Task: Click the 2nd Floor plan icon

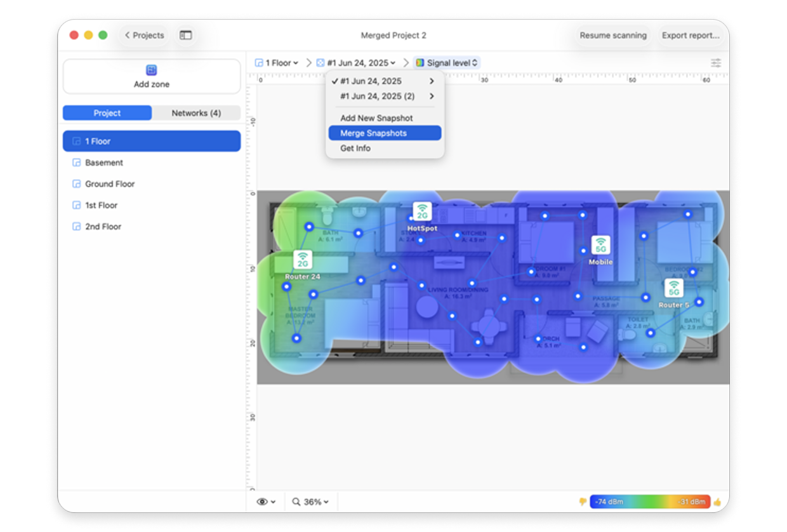Action: 77,227
